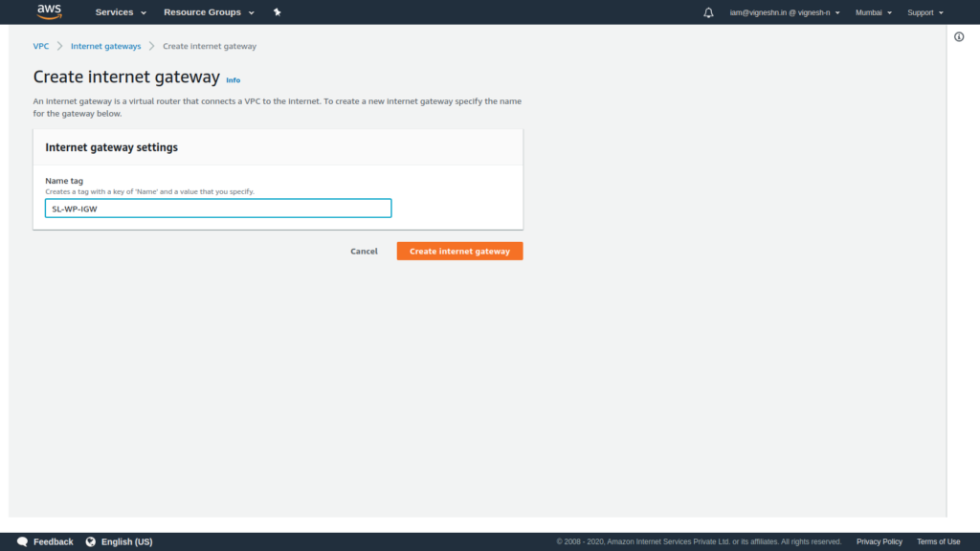
Task: Open the Privacy Policy link
Action: pos(879,541)
